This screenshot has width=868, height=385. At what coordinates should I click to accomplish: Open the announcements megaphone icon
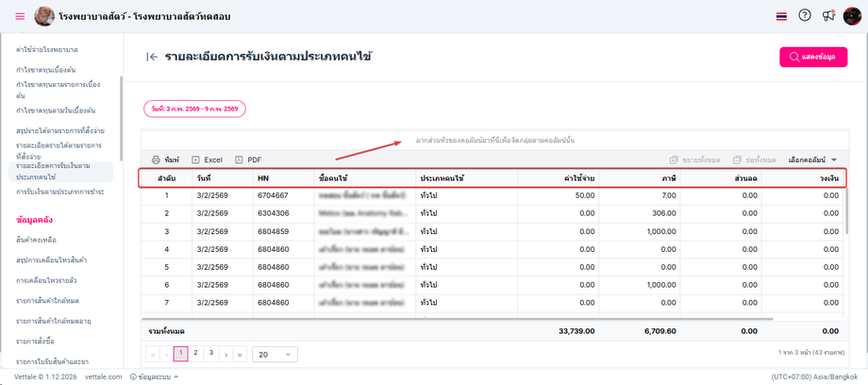pyautogui.click(x=828, y=15)
